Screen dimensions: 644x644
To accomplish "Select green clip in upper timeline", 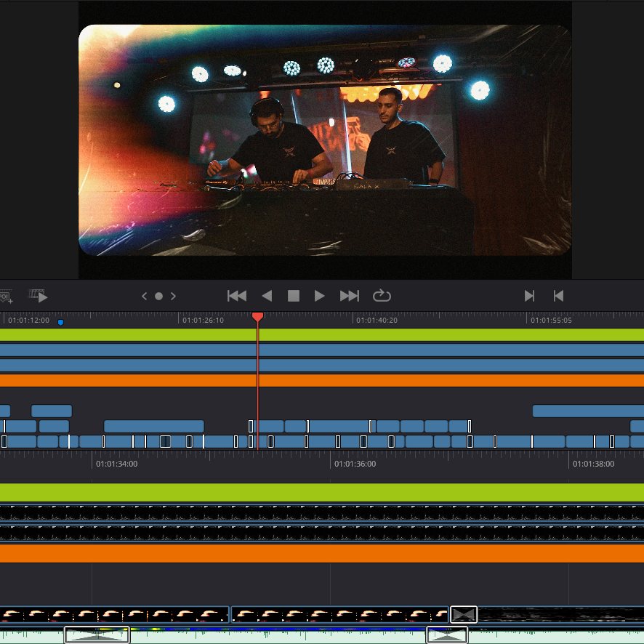I will click(x=322, y=335).
